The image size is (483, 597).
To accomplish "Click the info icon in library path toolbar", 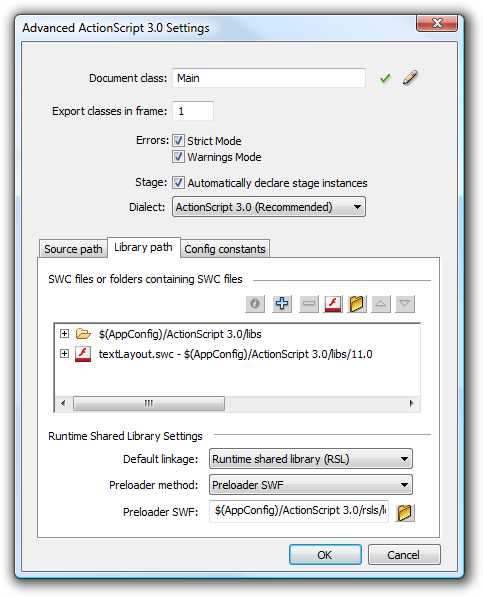I will (255, 304).
